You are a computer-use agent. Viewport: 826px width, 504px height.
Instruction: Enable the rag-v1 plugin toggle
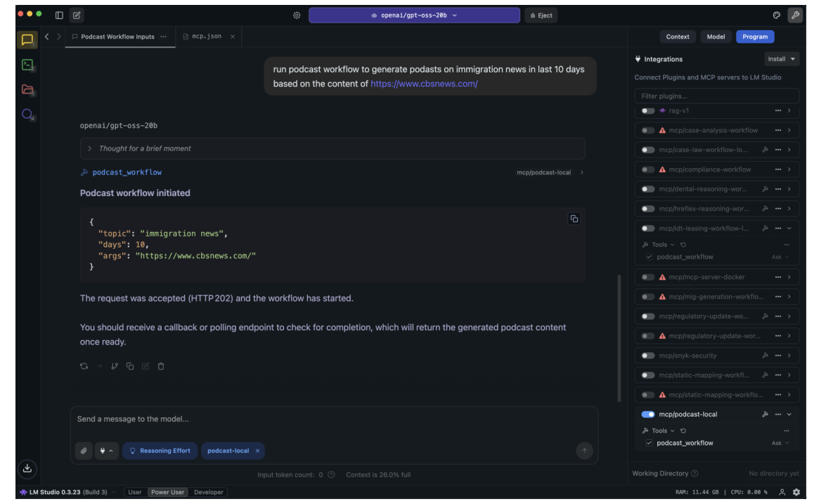point(647,110)
